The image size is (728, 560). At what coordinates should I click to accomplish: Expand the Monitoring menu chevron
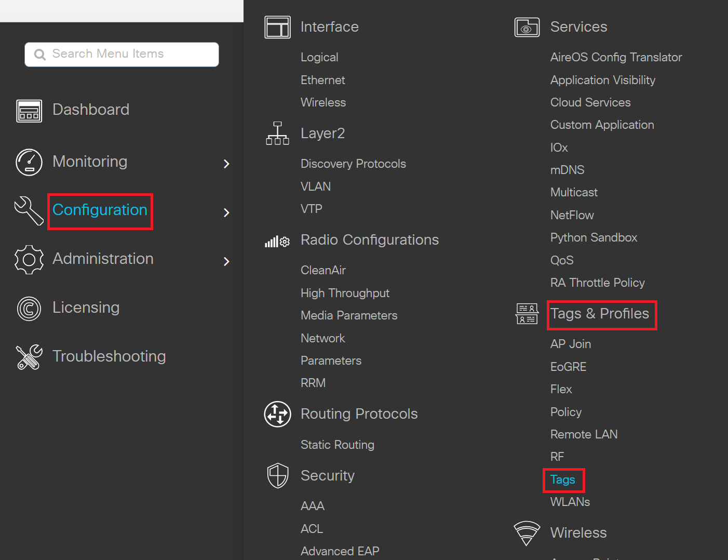[x=226, y=164]
